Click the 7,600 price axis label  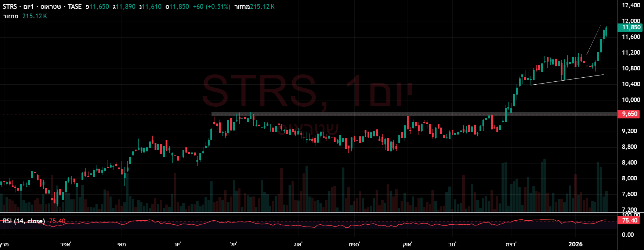coord(629,194)
